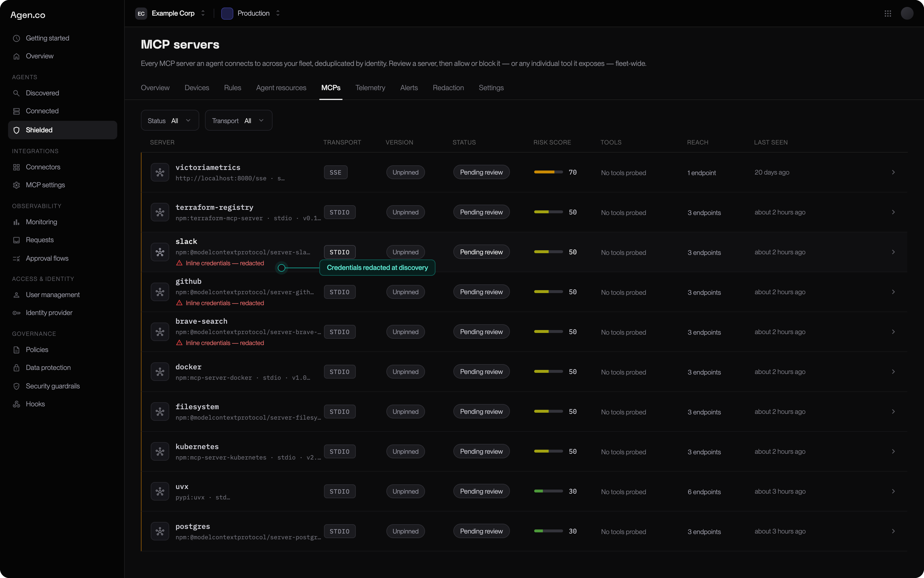924x578 pixels.
Task: Click the filesystem server name
Action: tap(197, 407)
